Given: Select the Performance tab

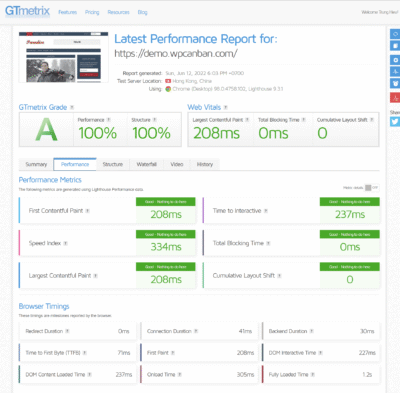Looking at the screenshot, I should click(x=75, y=164).
